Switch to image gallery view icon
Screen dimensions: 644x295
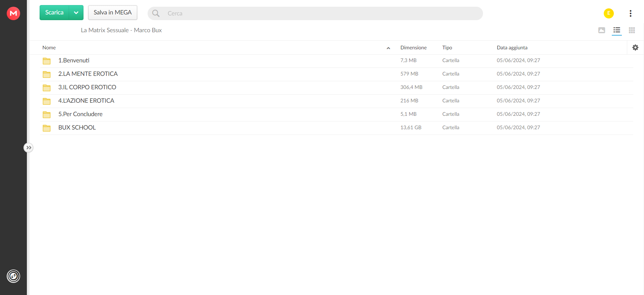[602, 30]
